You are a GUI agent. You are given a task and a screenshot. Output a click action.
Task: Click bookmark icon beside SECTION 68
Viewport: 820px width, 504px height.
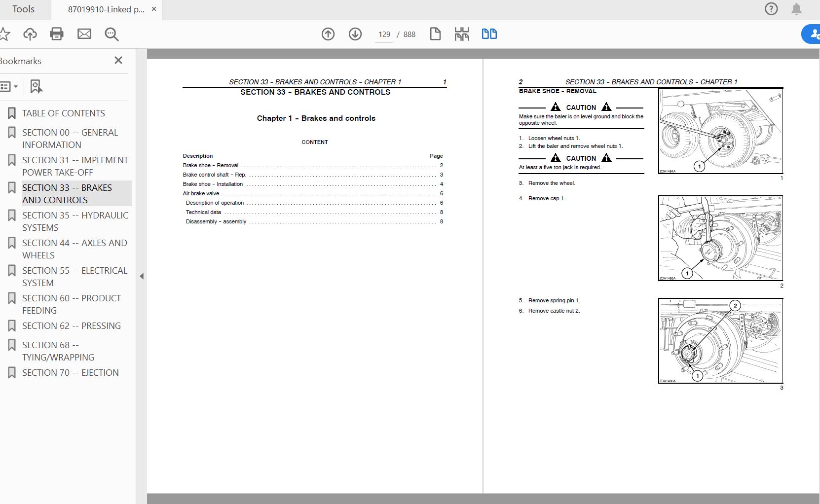click(12, 345)
